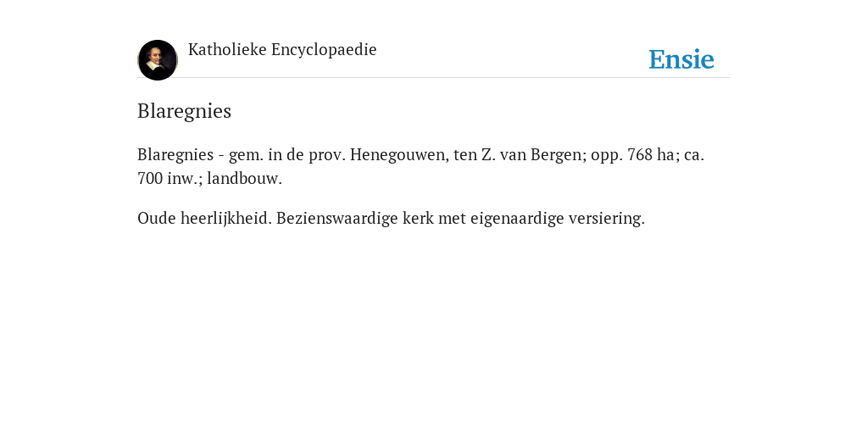The image size is (868, 434).
Task: Click the word "Encyclopaedie" in the header
Action: [324, 50]
